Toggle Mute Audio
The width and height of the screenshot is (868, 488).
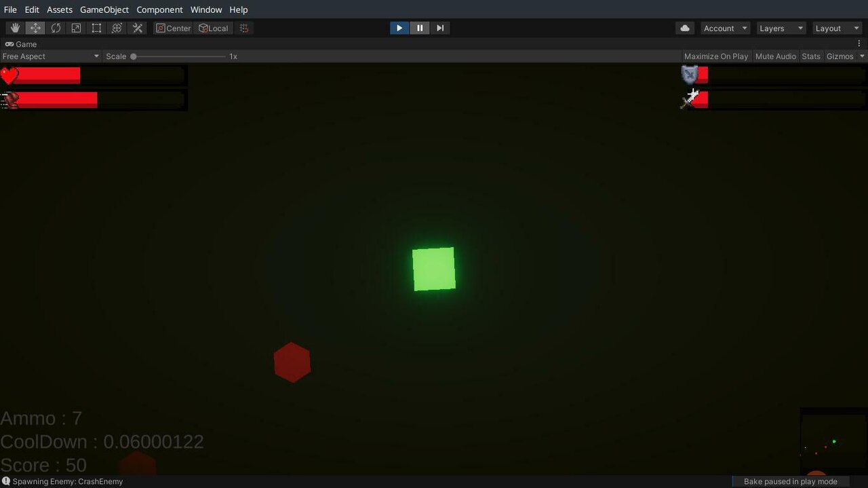click(x=776, y=56)
